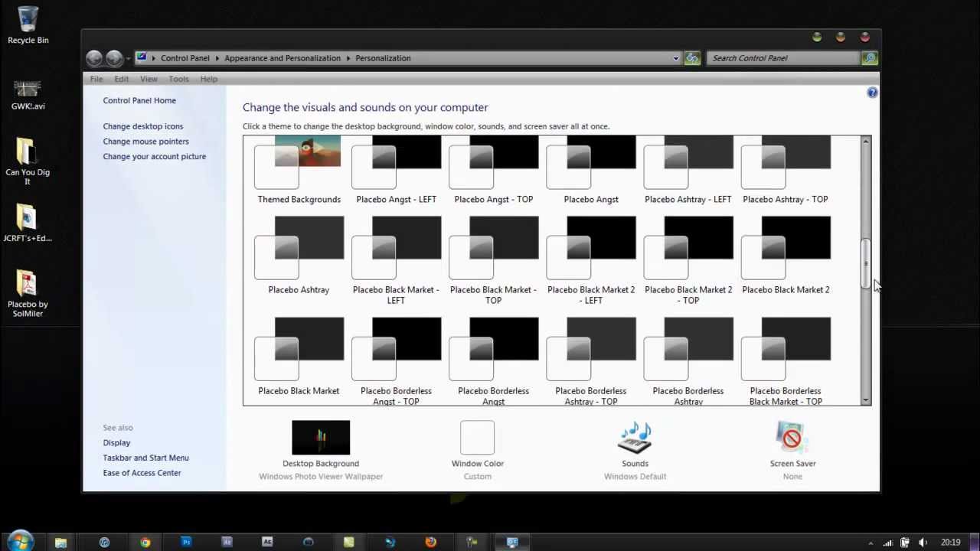Click Appearance and Personalization in the breadcrumb
980x551 pixels.
tap(283, 58)
